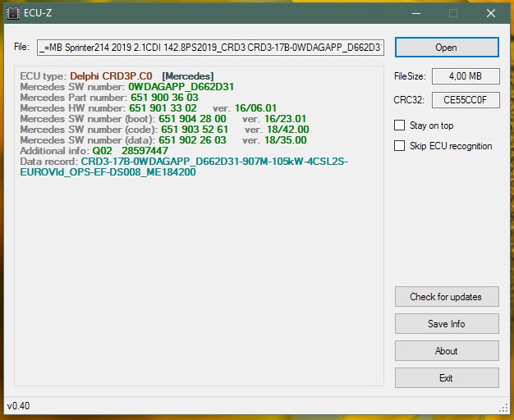Viewport: 514px width, 420px height.
Task: Click Check for updates button
Action: tap(447, 296)
